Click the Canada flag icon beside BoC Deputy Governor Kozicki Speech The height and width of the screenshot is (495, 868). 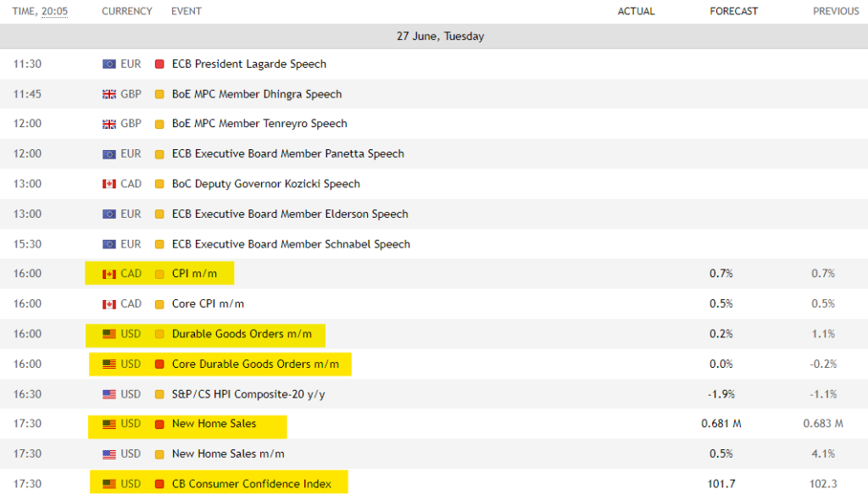109,184
